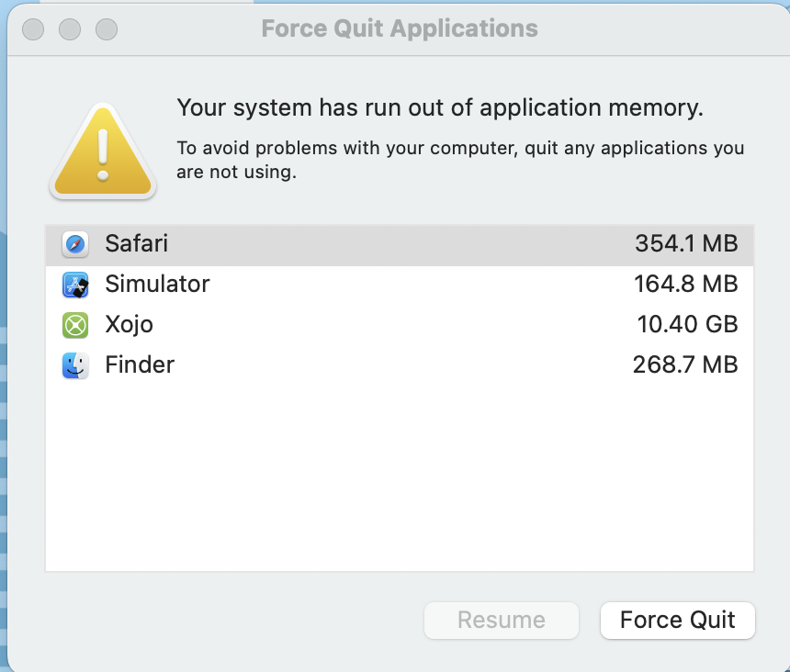The image size is (790, 672).
Task: Click the Force Quit Applications window title
Action: pos(400,28)
